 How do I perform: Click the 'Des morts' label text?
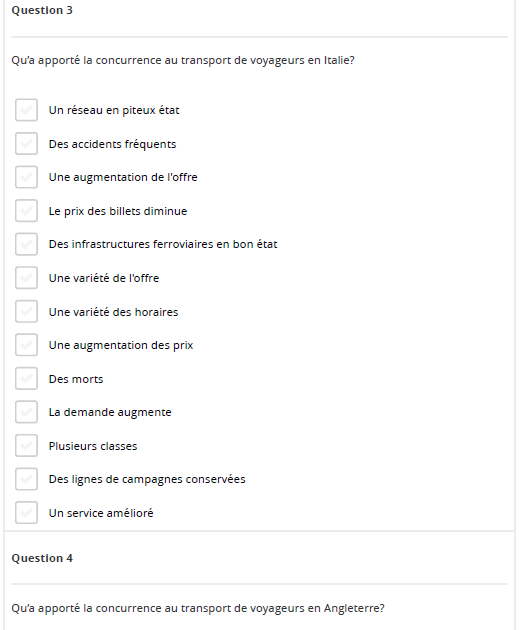(x=76, y=379)
